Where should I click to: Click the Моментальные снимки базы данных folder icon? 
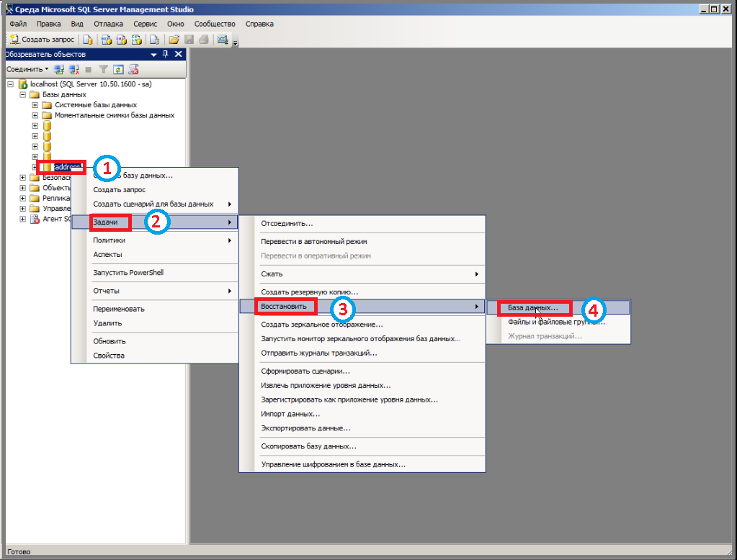click(47, 115)
